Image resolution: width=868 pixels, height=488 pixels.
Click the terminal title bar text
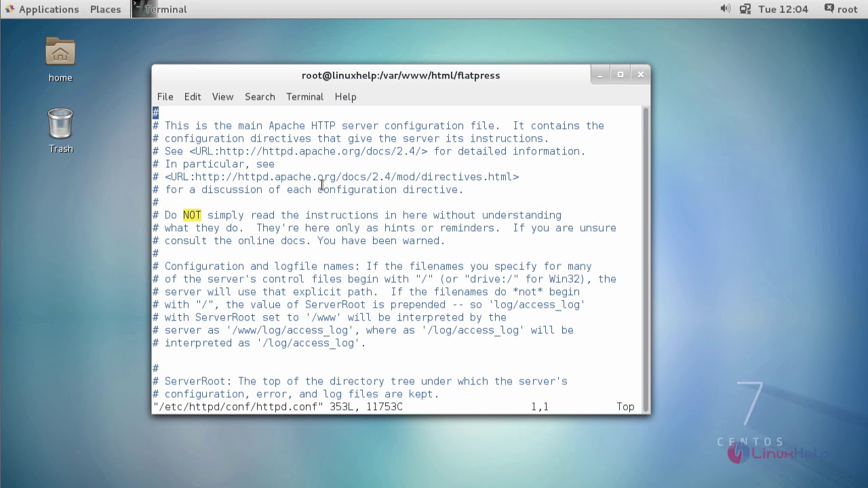click(x=401, y=75)
